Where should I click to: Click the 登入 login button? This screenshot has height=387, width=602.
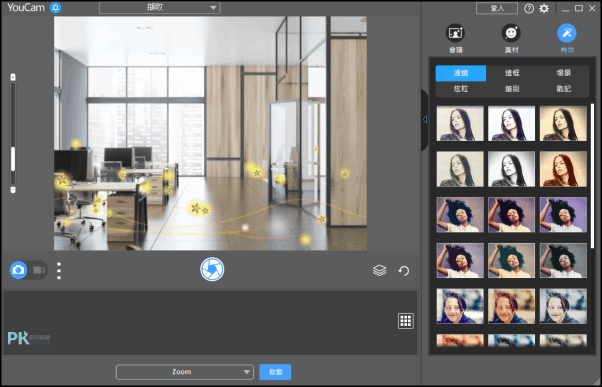(497, 8)
